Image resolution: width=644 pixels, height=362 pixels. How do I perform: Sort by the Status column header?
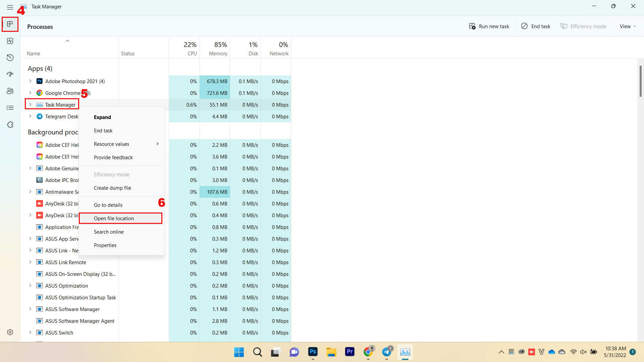[144, 48]
